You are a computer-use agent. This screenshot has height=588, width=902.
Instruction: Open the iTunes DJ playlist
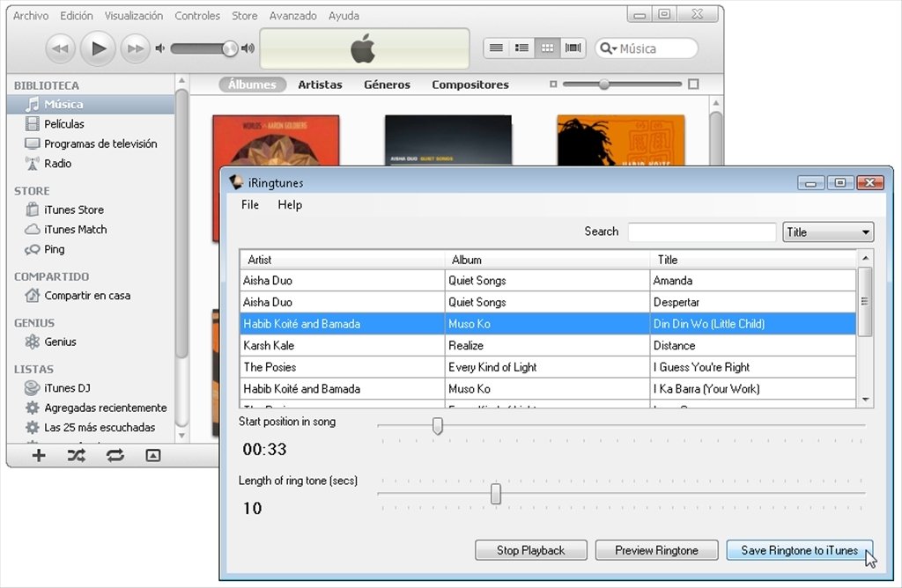pos(91,388)
